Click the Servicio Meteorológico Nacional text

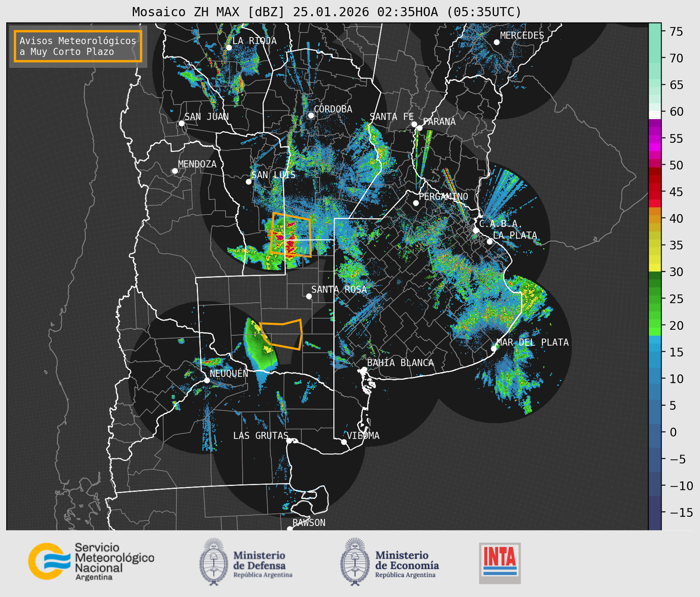pyautogui.click(x=114, y=561)
